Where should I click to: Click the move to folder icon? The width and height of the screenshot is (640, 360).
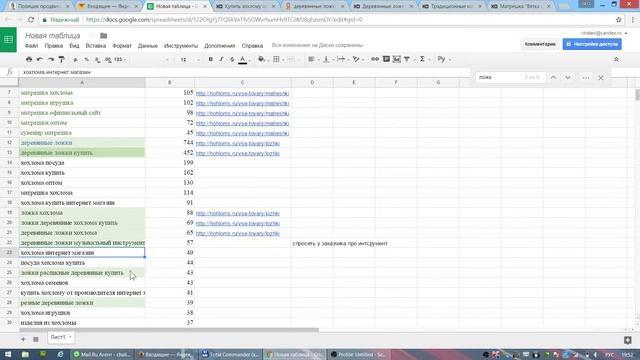pos(104,36)
